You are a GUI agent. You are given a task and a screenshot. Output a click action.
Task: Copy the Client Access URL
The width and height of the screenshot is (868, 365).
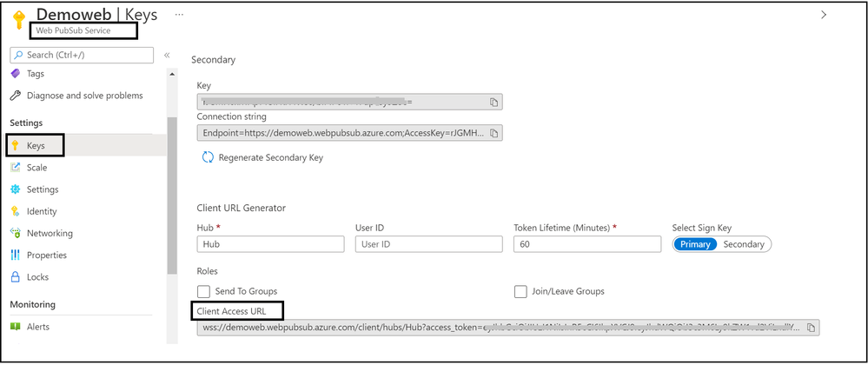tap(811, 328)
